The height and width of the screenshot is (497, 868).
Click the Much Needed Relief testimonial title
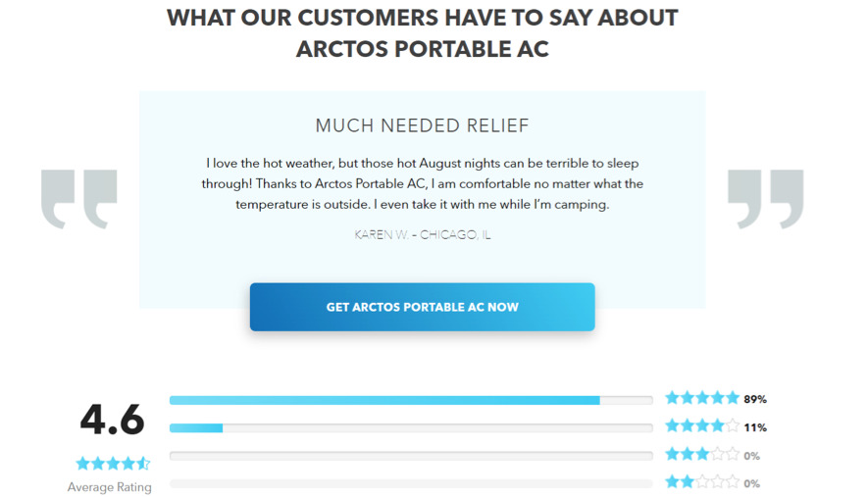pyautogui.click(x=422, y=125)
